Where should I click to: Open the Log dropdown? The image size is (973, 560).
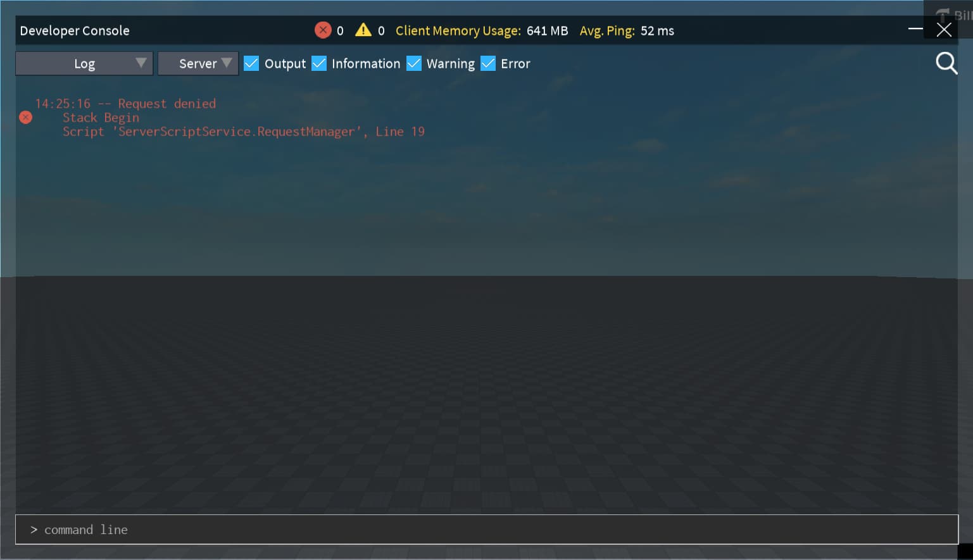coord(84,63)
